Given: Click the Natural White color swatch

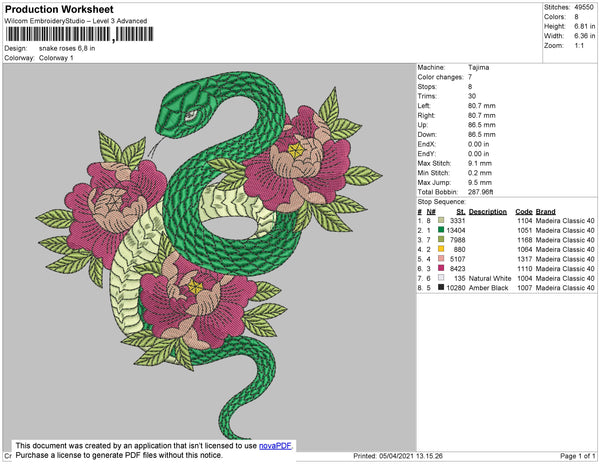Looking at the screenshot, I should [441, 278].
